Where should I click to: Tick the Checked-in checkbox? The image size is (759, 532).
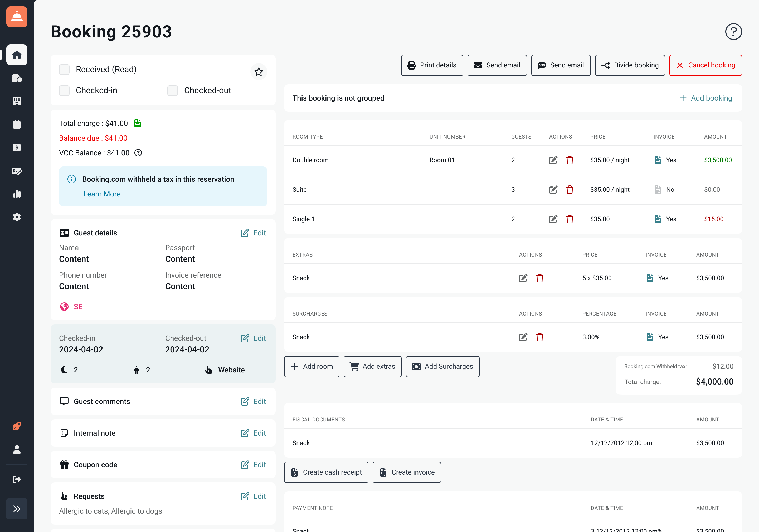tap(64, 91)
